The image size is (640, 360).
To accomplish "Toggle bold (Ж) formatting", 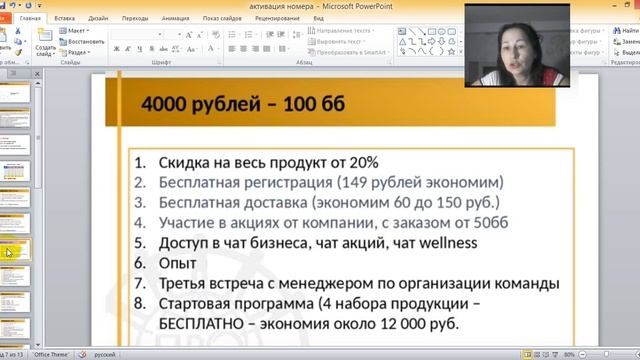I will tap(117, 49).
